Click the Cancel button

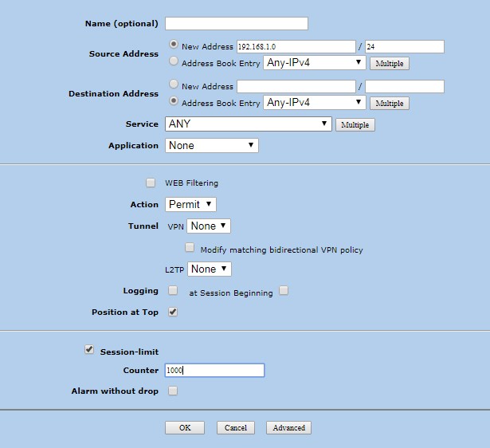tap(236, 428)
